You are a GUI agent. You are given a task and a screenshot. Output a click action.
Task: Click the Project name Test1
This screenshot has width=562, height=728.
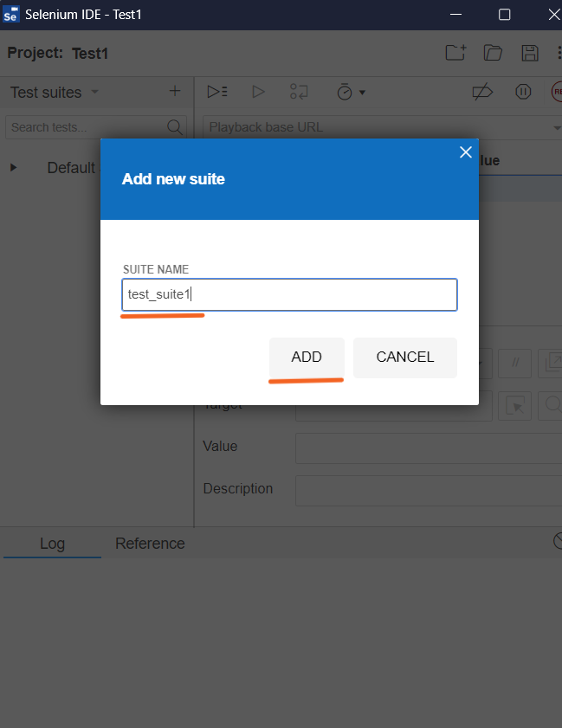(90, 54)
